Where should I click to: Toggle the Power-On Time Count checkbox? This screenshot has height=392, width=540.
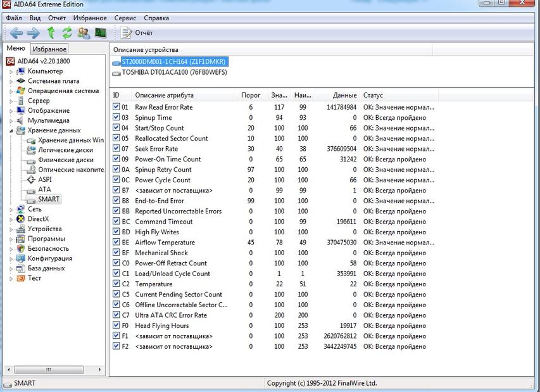coord(116,159)
